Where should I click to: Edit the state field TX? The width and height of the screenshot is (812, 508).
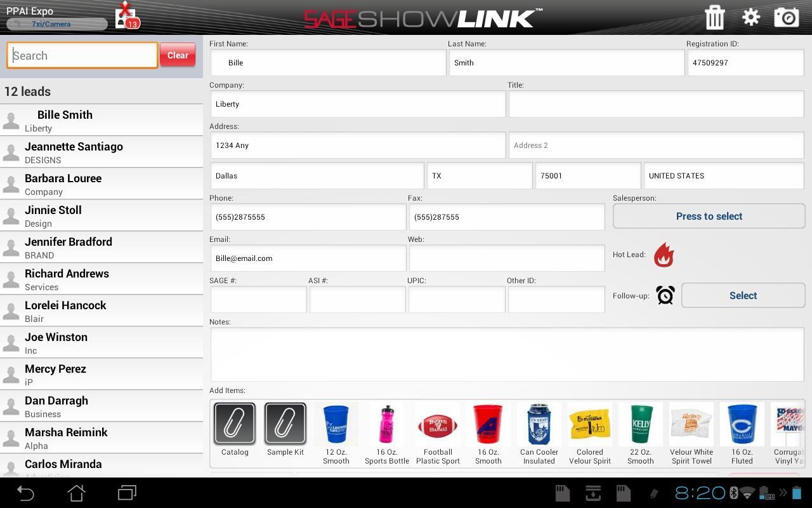480,176
